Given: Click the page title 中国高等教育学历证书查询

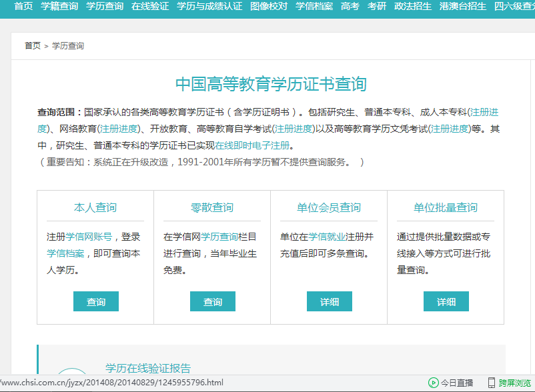Looking at the screenshot, I should pyautogui.click(x=271, y=84).
